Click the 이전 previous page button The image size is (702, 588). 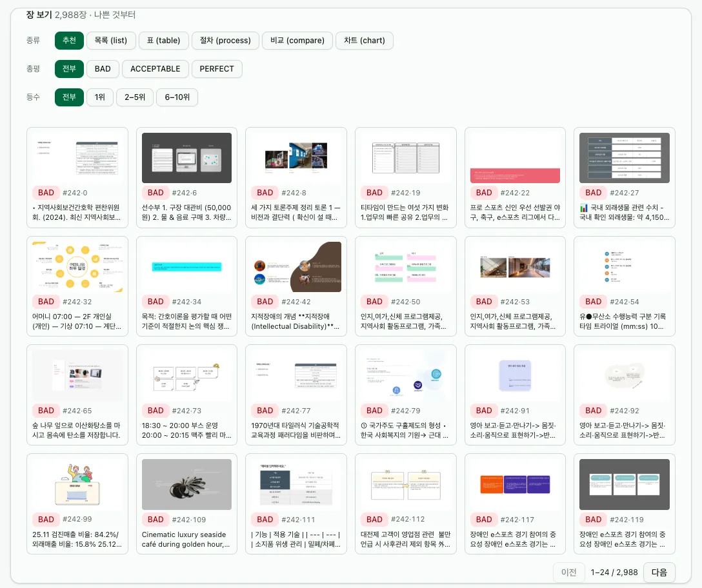[568, 572]
